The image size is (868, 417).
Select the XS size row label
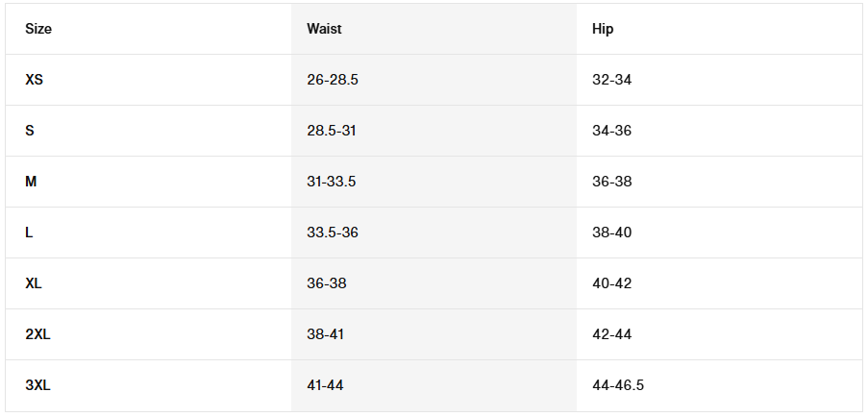35,80
